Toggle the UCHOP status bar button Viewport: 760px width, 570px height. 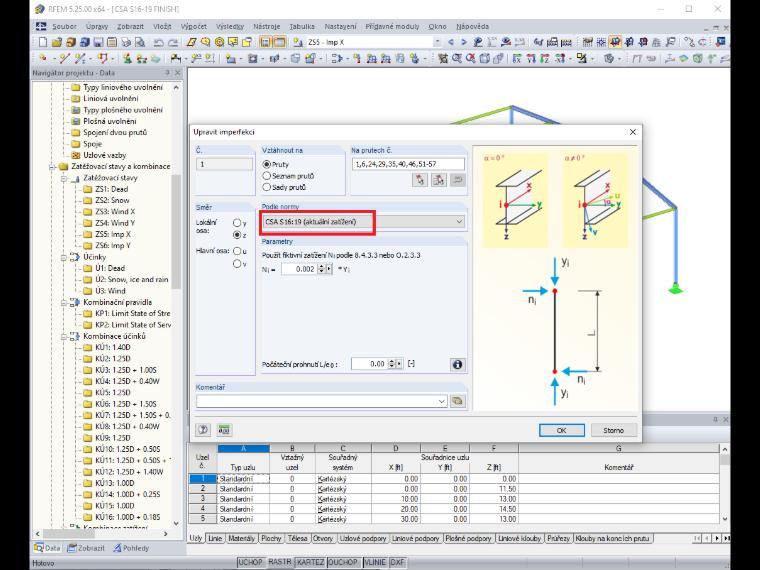[250, 562]
